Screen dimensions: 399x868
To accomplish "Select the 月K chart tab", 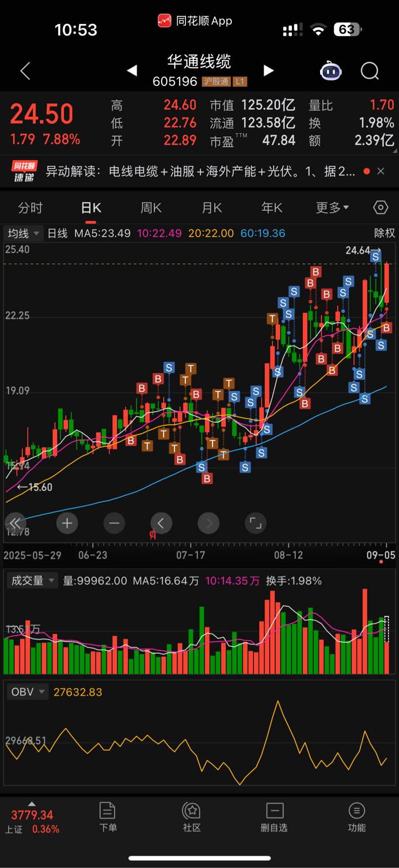I will coord(212,208).
